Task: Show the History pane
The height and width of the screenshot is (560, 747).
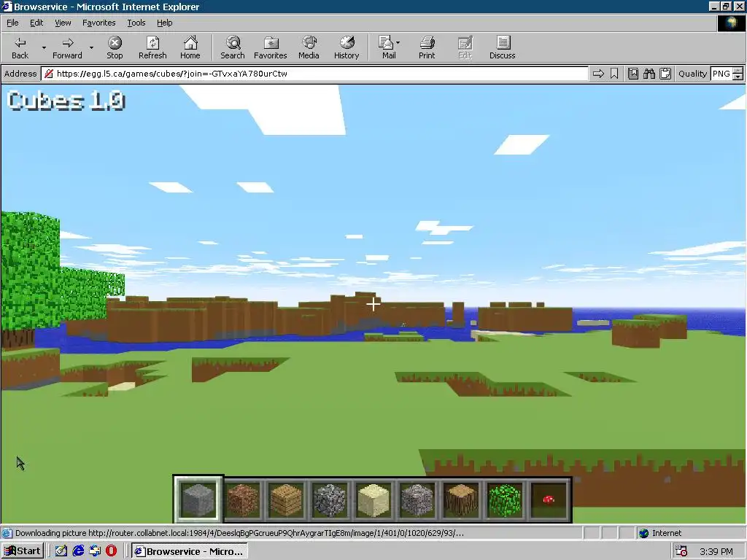Action: 347,47
